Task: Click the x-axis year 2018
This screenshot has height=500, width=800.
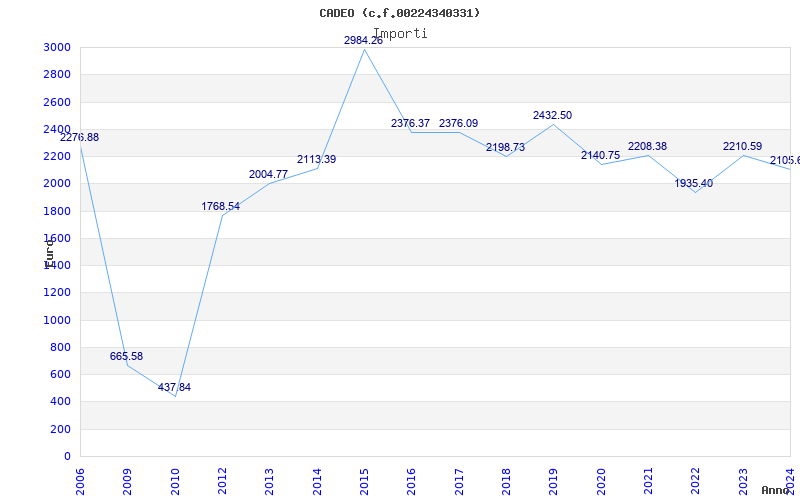Action: tap(506, 482)
